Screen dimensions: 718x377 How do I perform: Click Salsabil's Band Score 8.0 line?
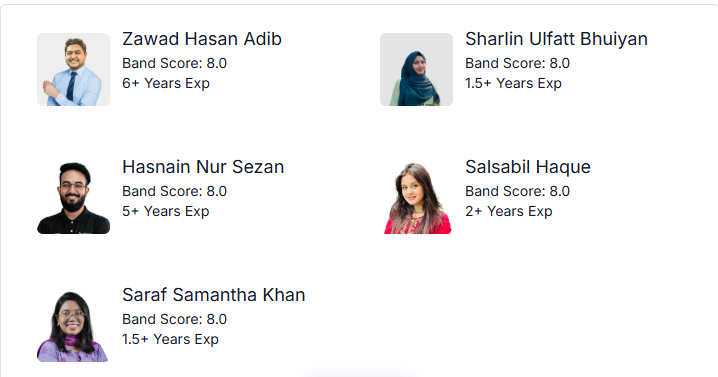517,191
